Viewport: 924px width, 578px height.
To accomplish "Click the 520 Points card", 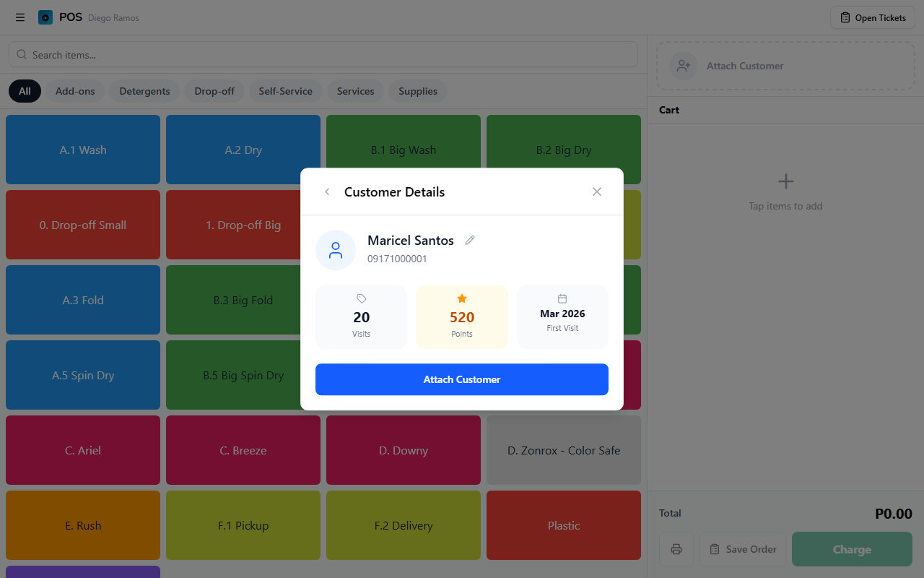I will (462, 316).
